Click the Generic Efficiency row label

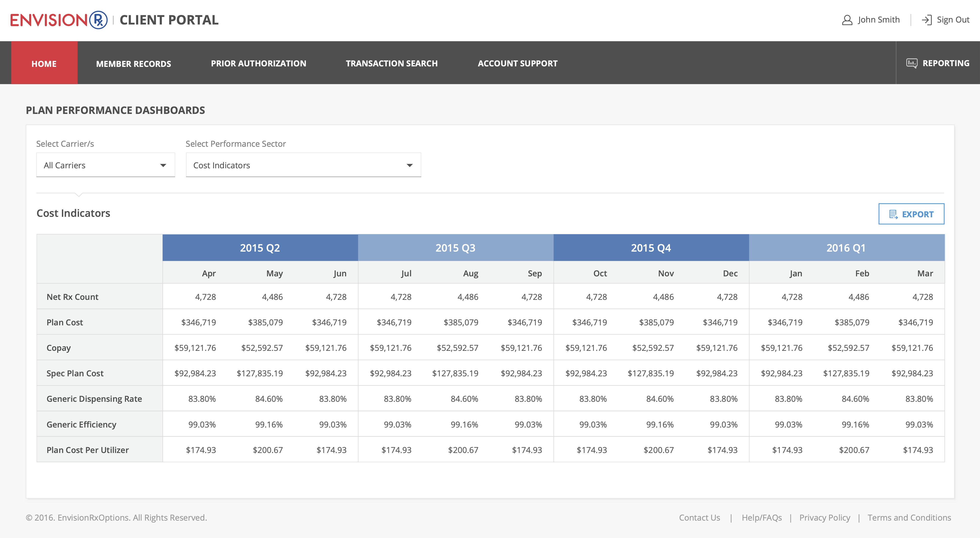[x=81, y=424]
